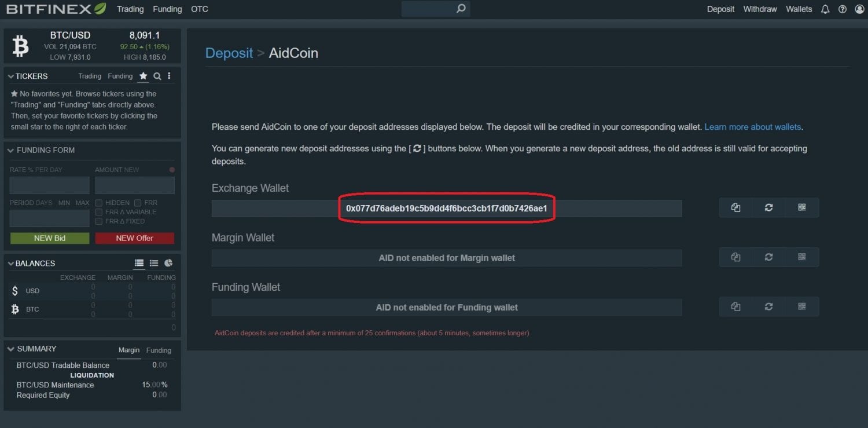868x428 pixels.
Task: Click the NEW Offer button
Action: click(135, 238)
